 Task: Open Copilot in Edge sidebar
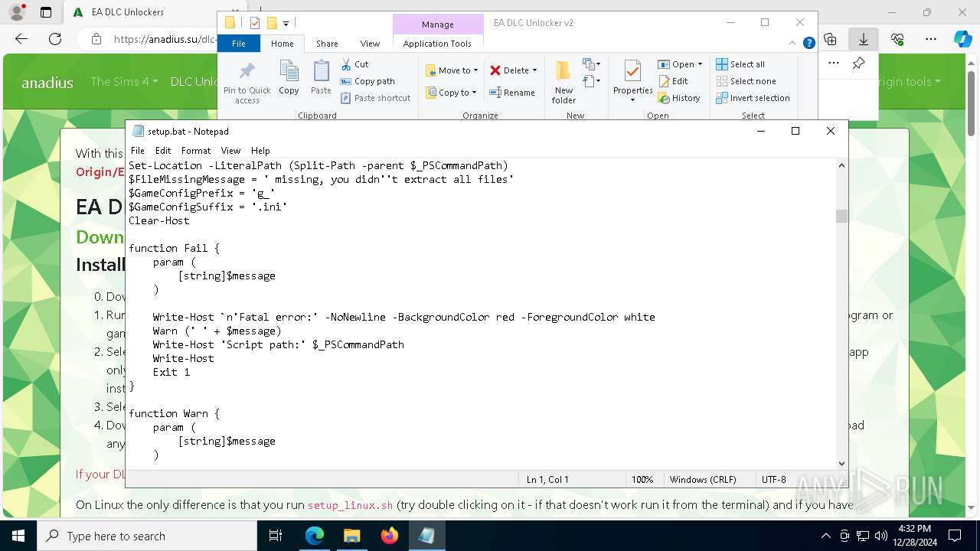pyautogui.click(x=963, y=39)
